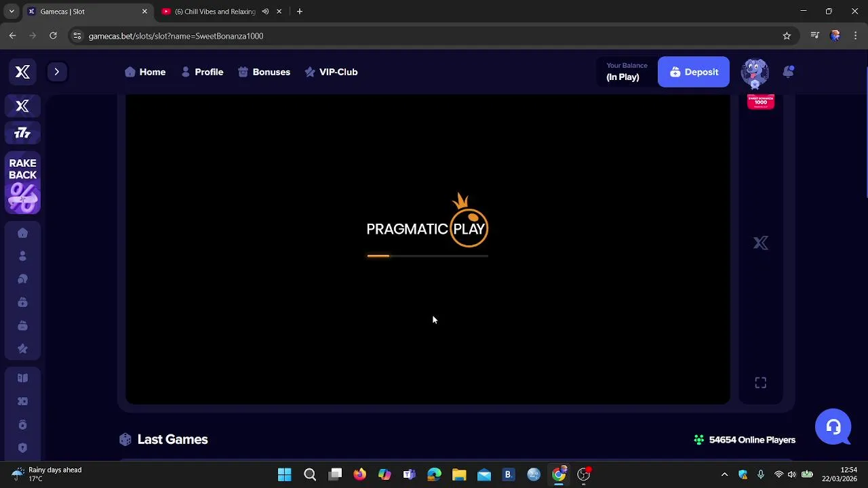Show hidden system tray icons

724,474
